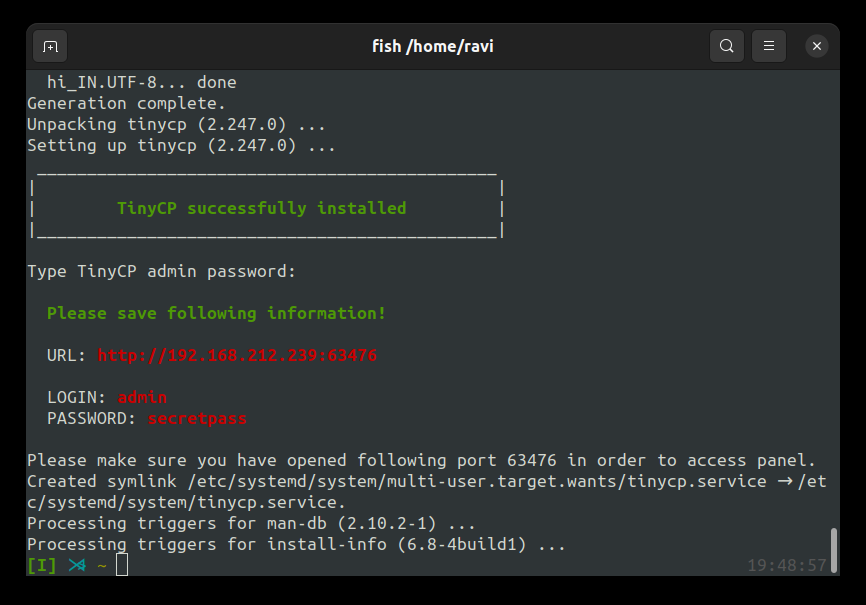Click the tilde directory in prompt
The width and height of the screenshot is (866, 605).
click(101, 566)
